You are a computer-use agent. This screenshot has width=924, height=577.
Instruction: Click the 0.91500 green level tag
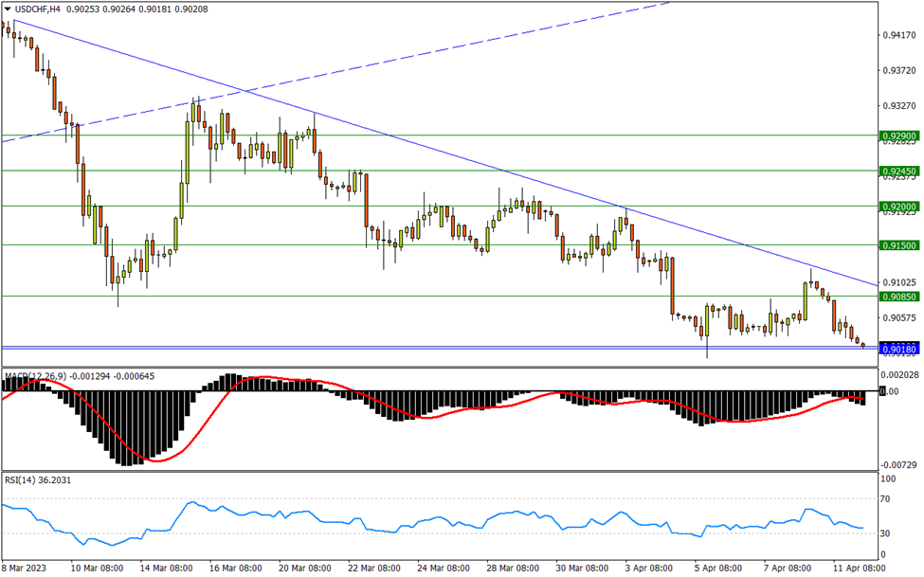click(x=897, y=245)
